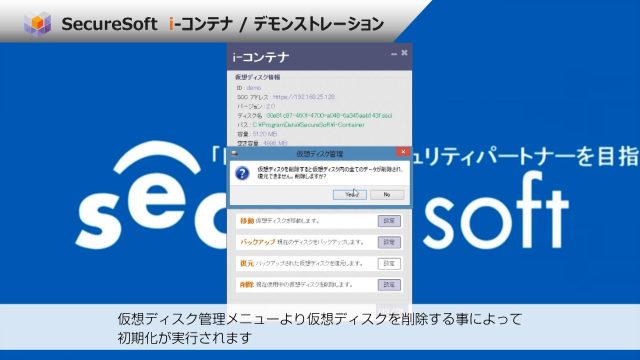Click the small disk icon in dialog title bar
Image resolution: width=640 pixels, height=360 pixels.
point(235,153)
